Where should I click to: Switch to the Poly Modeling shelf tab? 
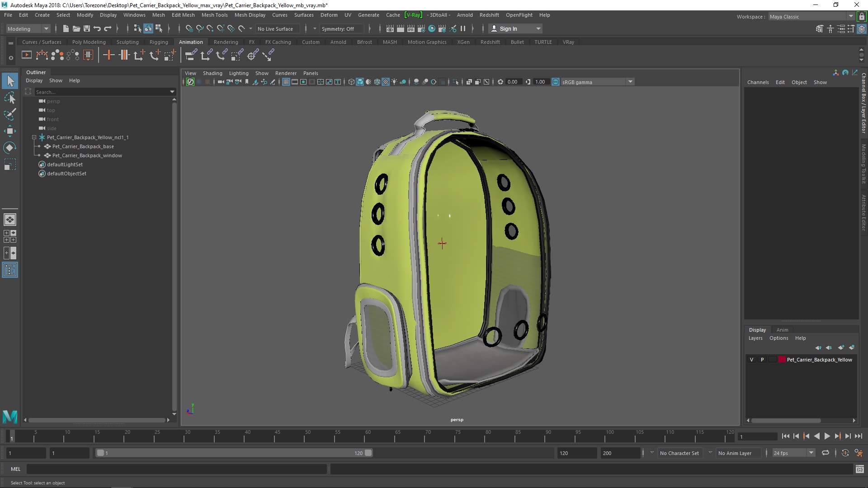coord(89,42)
